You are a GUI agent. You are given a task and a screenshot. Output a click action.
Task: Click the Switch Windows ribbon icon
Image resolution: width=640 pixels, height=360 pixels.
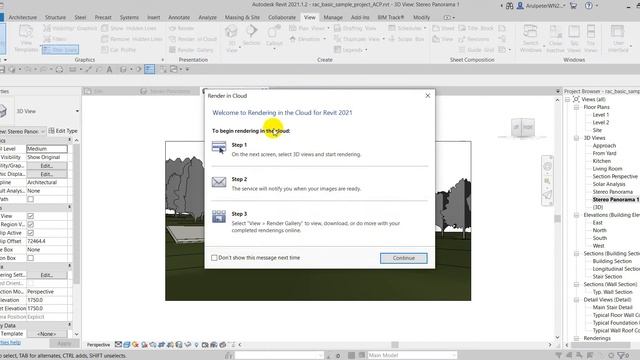[531, 38]
